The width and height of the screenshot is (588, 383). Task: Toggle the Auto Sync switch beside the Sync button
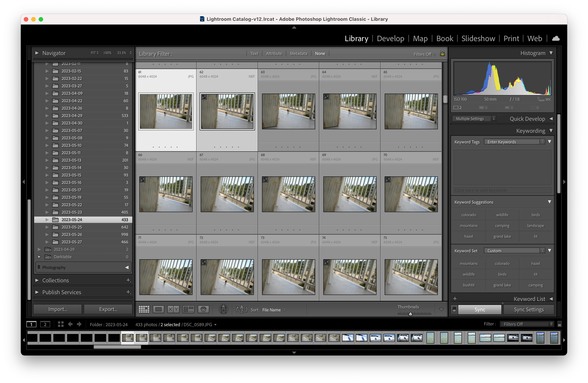point(454,309)
